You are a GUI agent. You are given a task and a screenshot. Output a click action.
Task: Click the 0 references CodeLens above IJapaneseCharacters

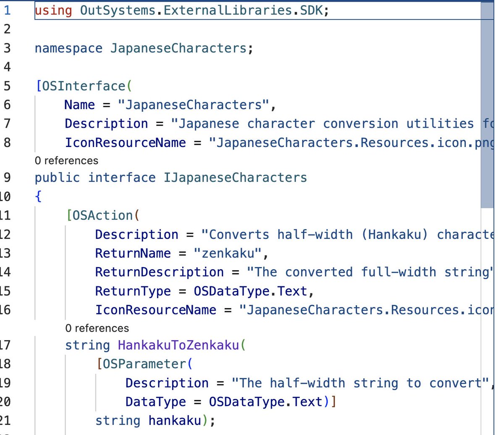point(66,160)
